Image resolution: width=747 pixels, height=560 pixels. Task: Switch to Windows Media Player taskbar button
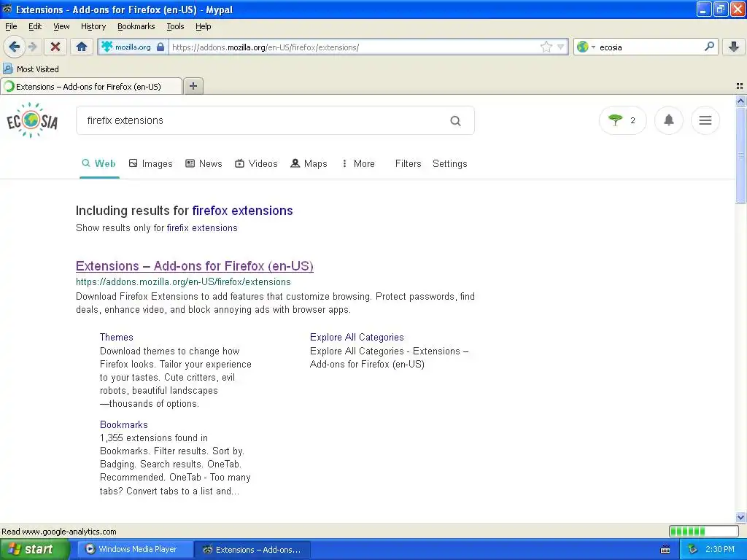click(x=135, y=550)
